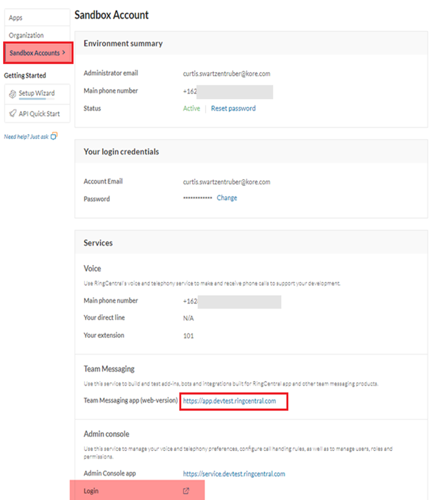Click Change next to the masked password

click(227, 198)
